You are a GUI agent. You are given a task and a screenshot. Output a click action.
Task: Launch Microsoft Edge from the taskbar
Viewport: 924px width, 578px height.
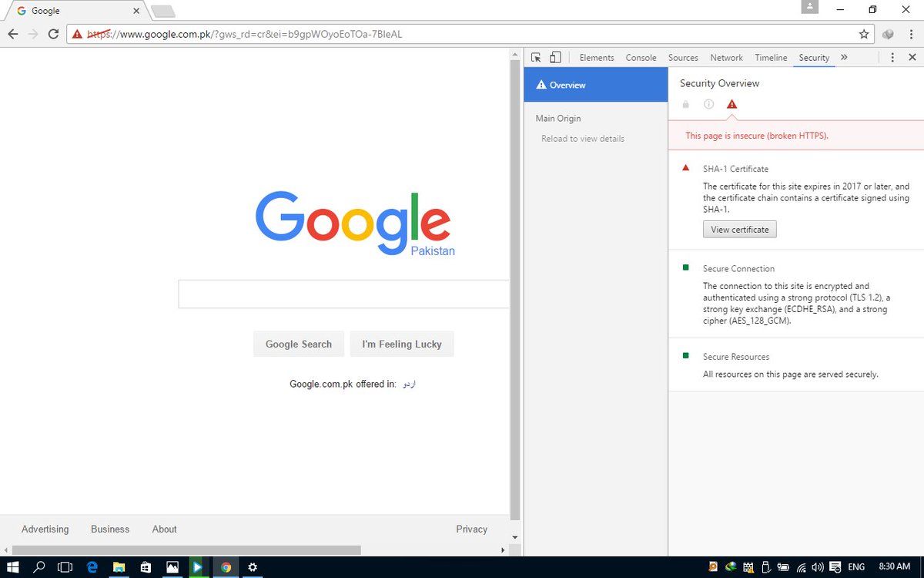[x=92, y=567]
